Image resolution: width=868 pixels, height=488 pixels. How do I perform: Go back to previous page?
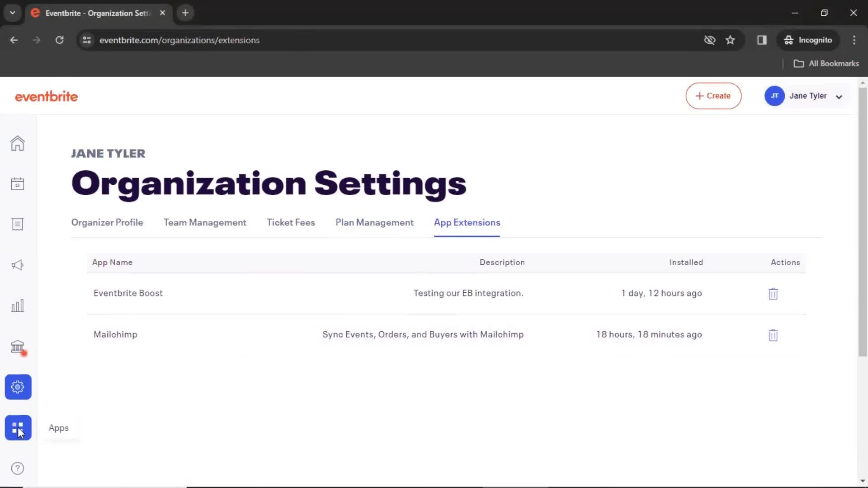pos(14,40)
